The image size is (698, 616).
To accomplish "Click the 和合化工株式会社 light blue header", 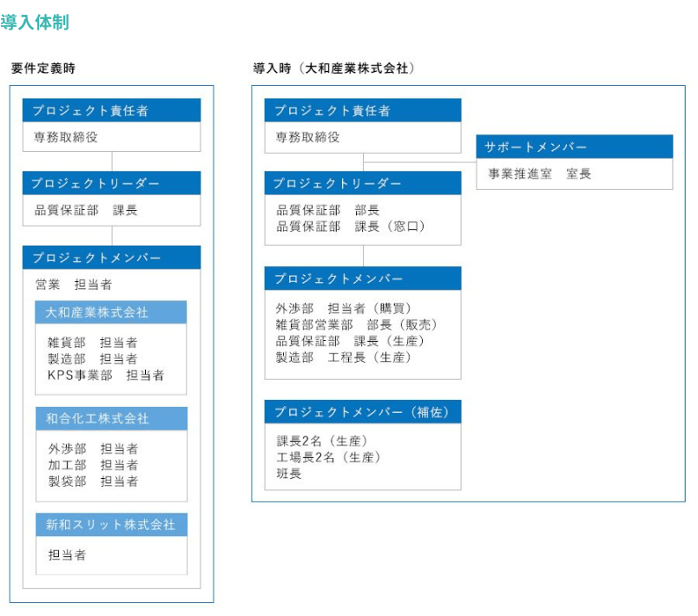I will (111, 418).
